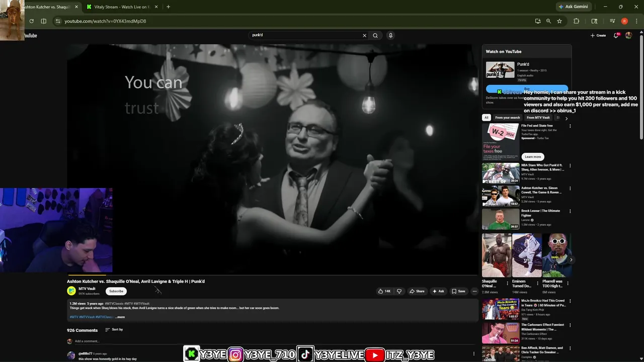
Task: Open the Chrome profile avatar R
Action: (624, 21)
